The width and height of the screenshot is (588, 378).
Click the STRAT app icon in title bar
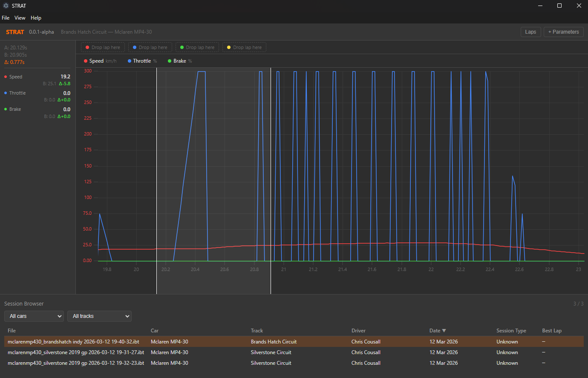[6, 6]
